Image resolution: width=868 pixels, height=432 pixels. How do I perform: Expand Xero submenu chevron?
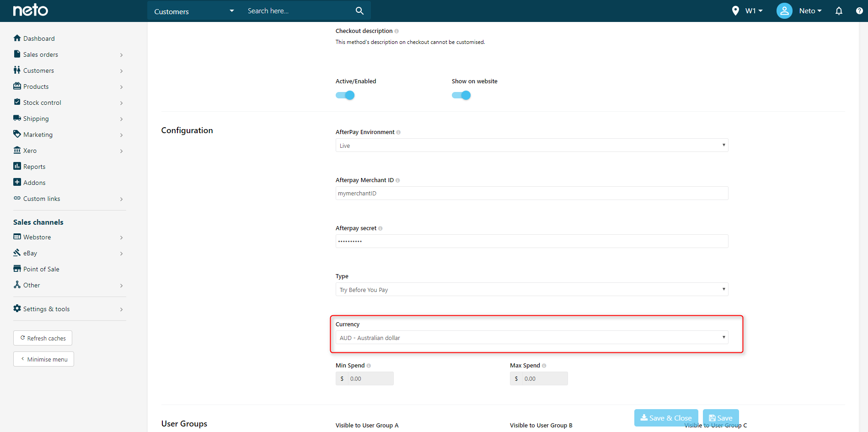121,151
